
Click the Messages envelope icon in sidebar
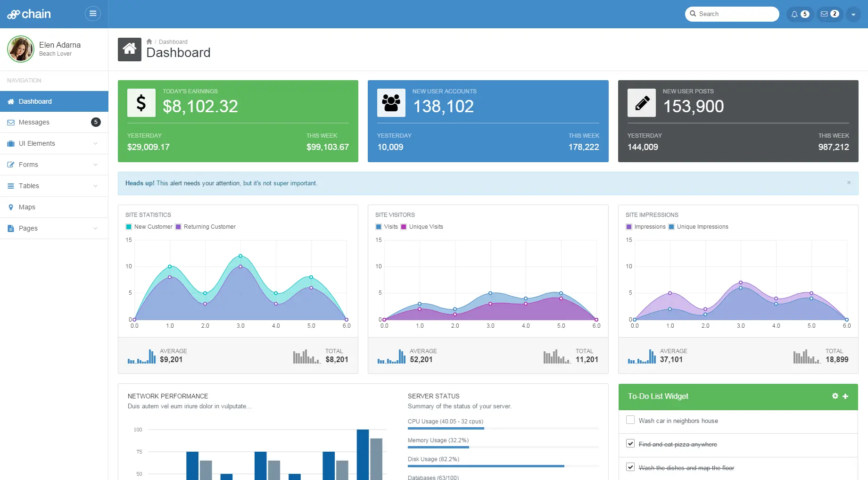pos(11,123)
